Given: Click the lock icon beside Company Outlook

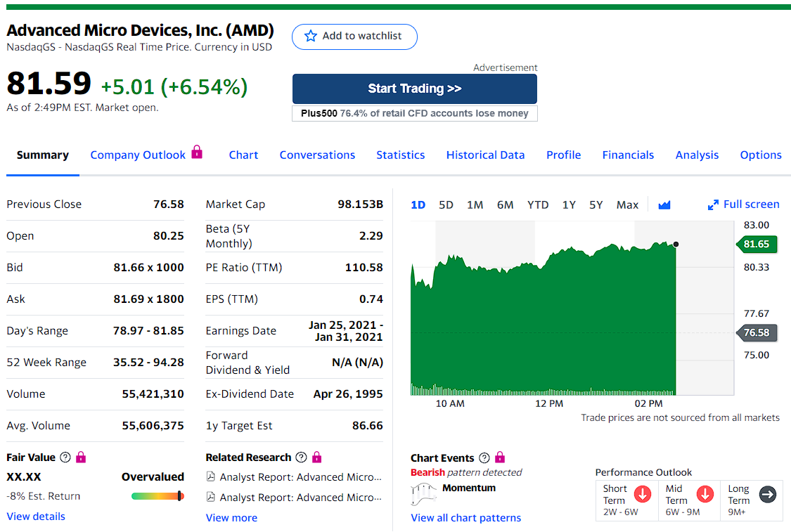Looking at the screenshot, I should pyautogui.click(x=198, y=152).
